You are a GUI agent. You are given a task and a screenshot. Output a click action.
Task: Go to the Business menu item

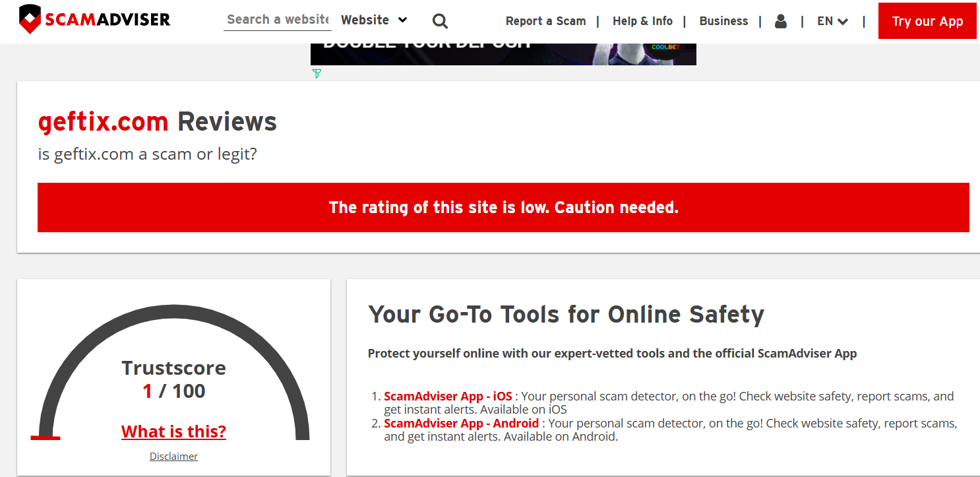(x=723, y=21)
